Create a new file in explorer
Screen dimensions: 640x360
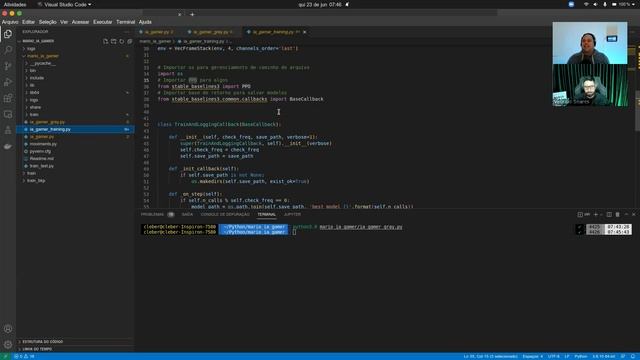pos(106,41)
